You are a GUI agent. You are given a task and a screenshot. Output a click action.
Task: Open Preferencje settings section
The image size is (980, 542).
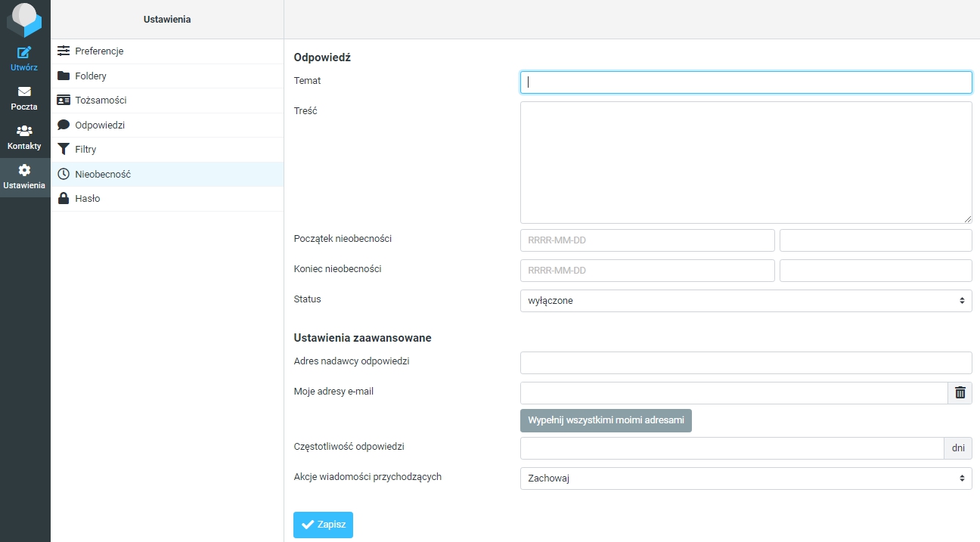(x=99, y=51)
